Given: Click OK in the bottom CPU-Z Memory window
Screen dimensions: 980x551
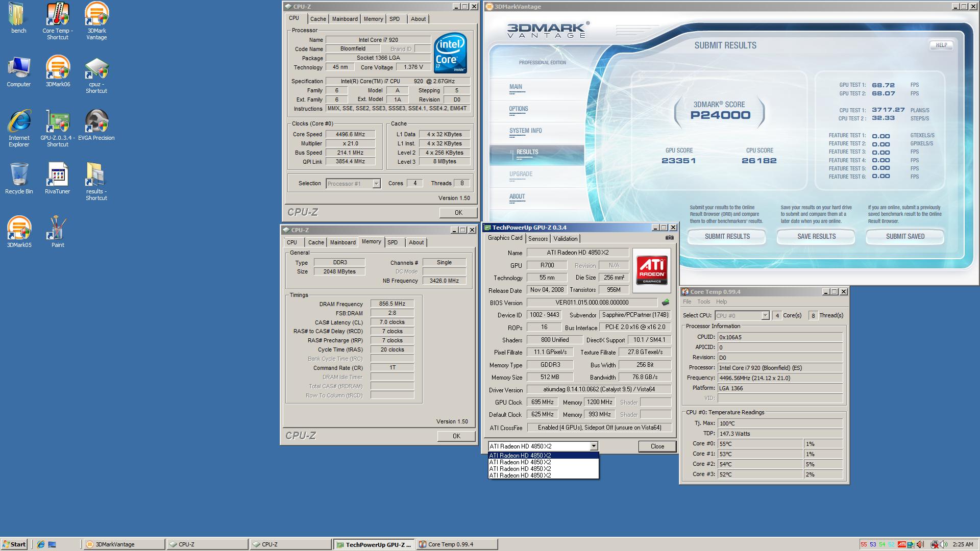Looking at the screenshot, I should [x=456, y=436].
